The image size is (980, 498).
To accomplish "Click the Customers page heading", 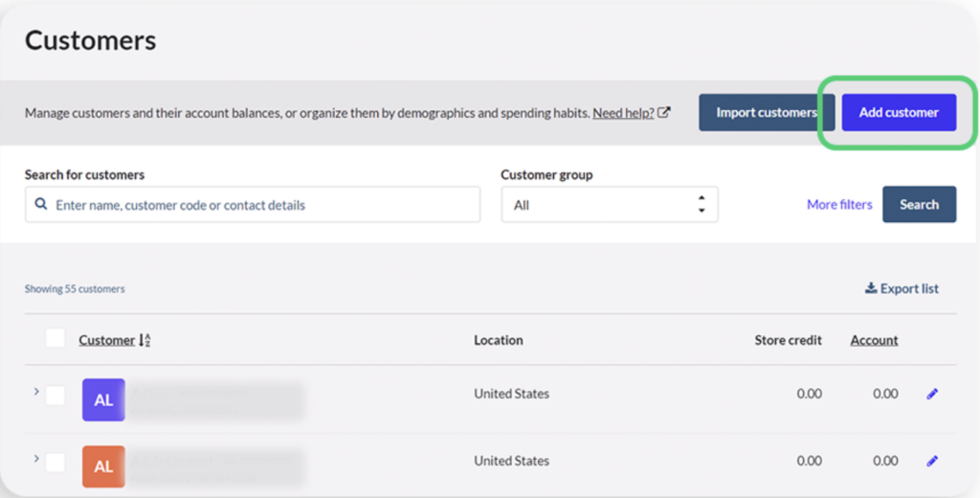I will coord(91,40).
